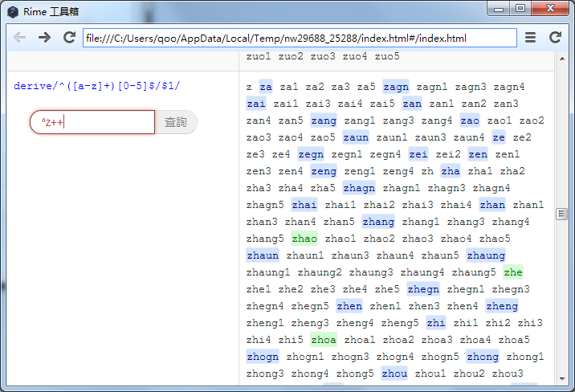Click the browser back arrow
Image resolution: width=575 pixels, height=392 pixels.
click(20, 38)
